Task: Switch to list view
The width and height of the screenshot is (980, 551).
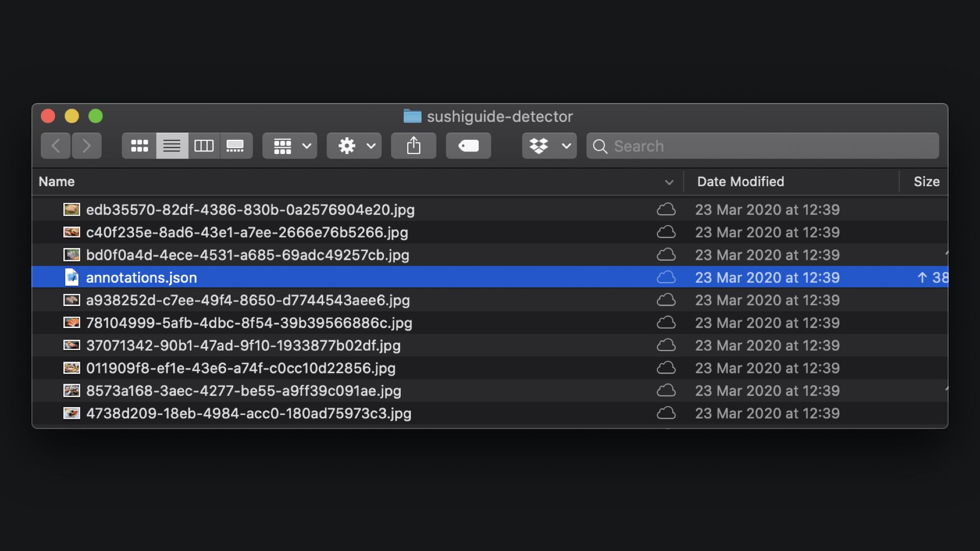Action: click(x=172, y=146)
